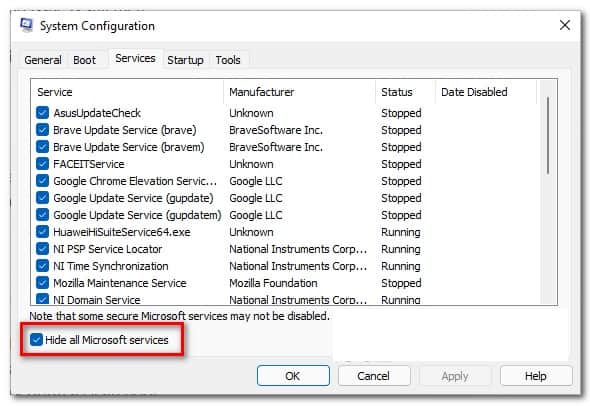Click the System Configuration title bar icon
The height and width of the screenshot is (406, 590).
[x=26, y=25]
